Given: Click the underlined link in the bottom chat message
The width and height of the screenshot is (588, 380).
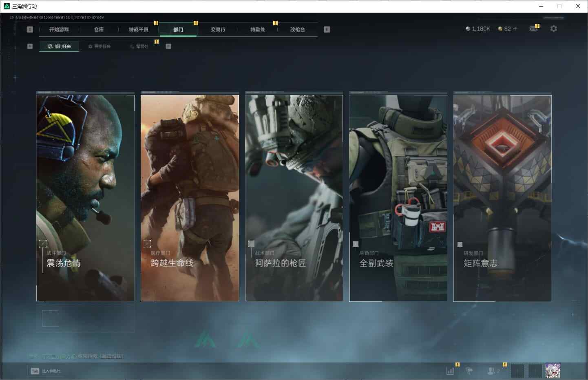Looking at the screenshot, I should pyautogui.click(x=112, y=356).
